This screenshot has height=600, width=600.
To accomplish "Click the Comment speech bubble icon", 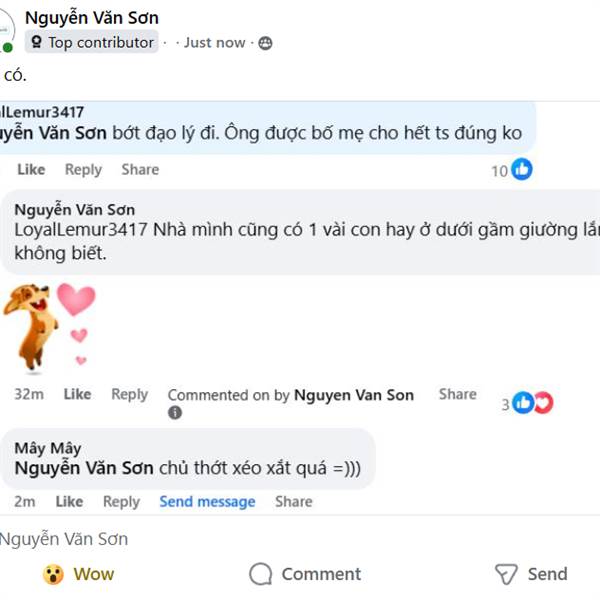I will tap(261, 574).
